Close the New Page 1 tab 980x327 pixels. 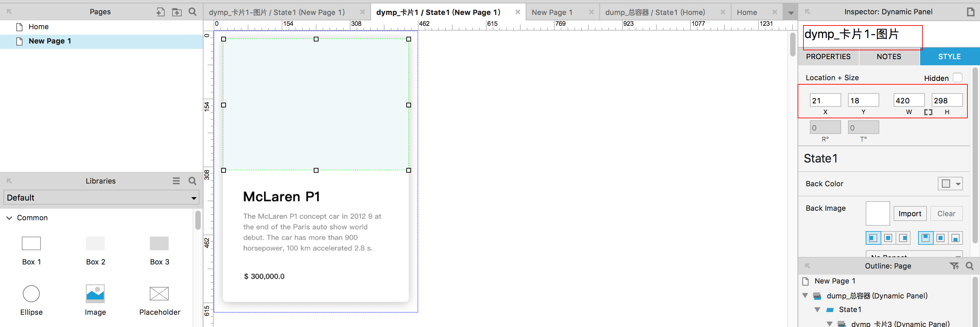click(x=591, y=12)
